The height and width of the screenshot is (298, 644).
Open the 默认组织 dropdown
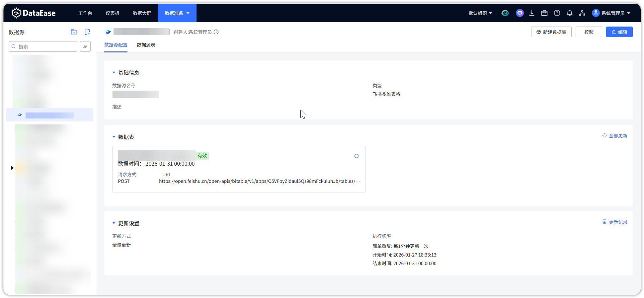click(x=480, y=13)
